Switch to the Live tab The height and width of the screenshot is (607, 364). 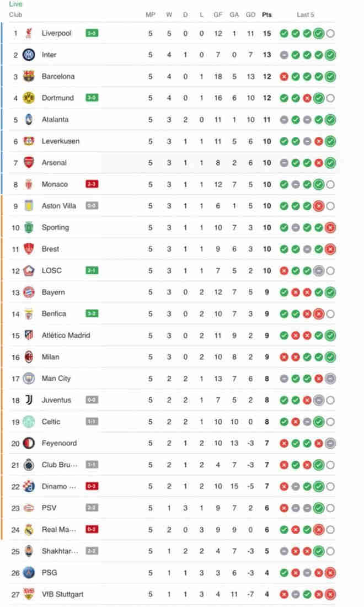pos(16,4)
